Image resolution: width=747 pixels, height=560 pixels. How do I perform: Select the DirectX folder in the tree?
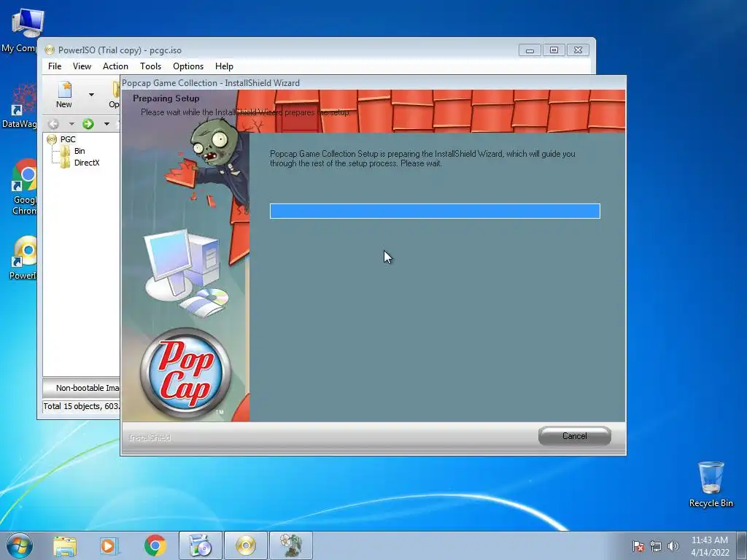[87, 163]
